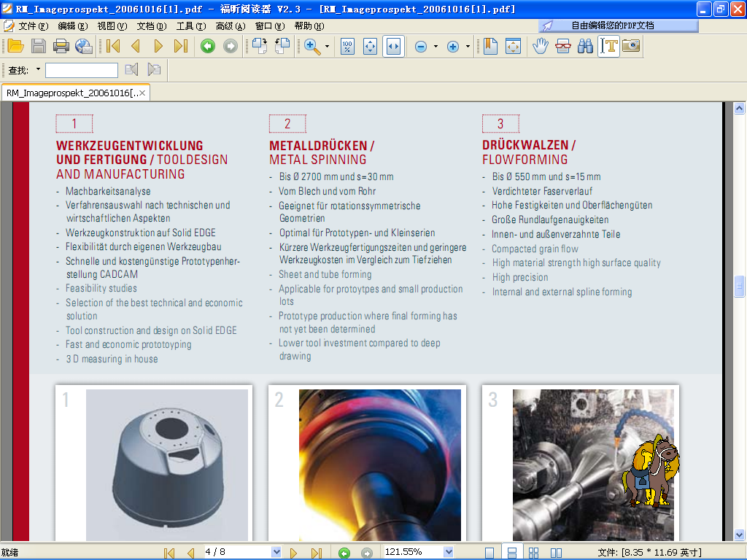
Task: Set Actual Size 100% view
Action: pos(347,46)
